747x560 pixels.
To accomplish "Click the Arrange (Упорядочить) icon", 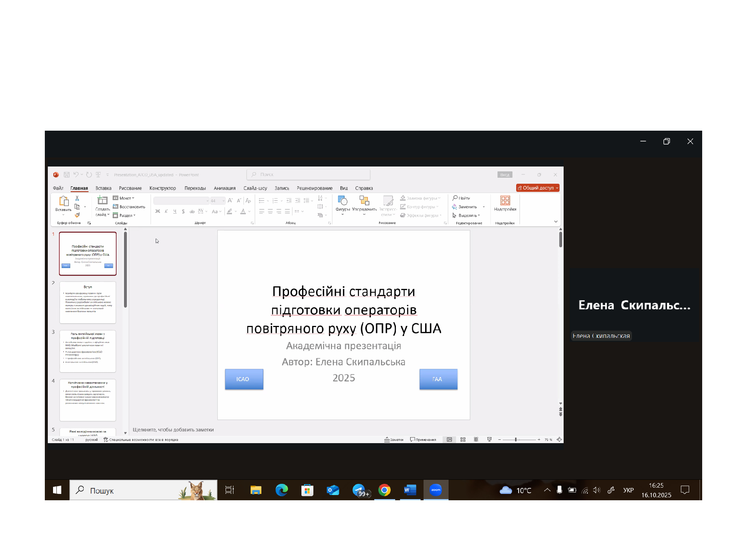I will tap(364, 201).
